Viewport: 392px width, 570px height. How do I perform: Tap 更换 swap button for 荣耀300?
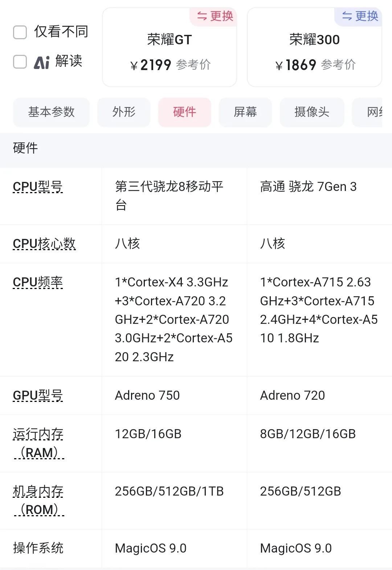coord(360,16)
